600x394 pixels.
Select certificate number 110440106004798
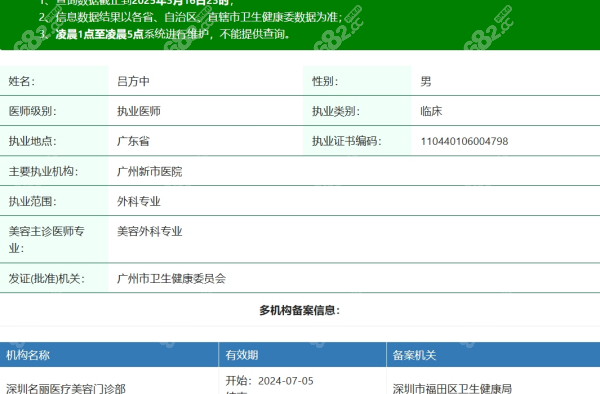[464, 141]
